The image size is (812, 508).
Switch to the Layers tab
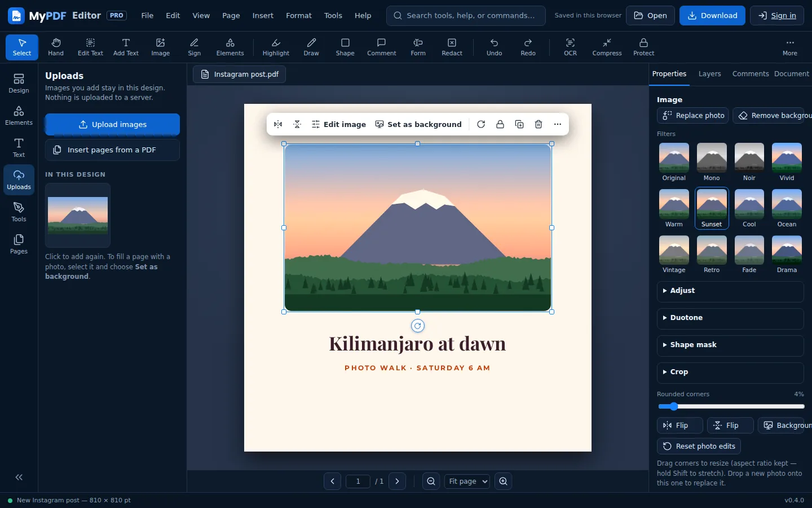click(x=709, y=74)
